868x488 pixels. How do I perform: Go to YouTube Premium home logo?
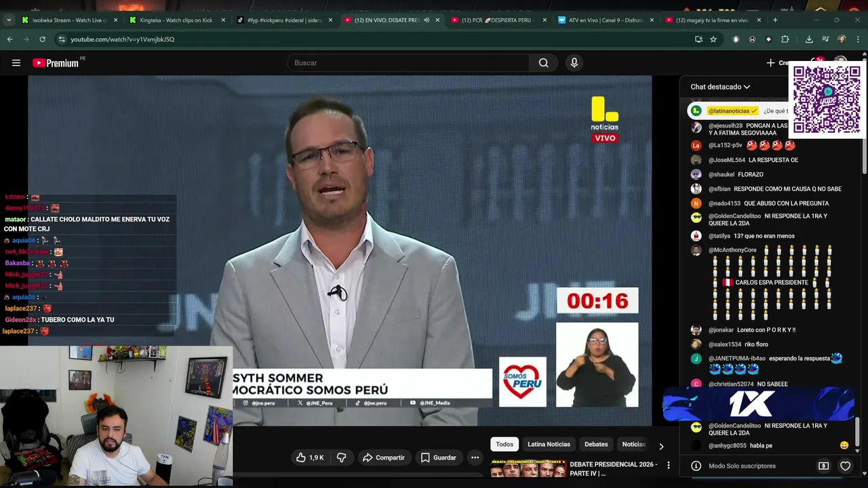[x=56, y=63]
